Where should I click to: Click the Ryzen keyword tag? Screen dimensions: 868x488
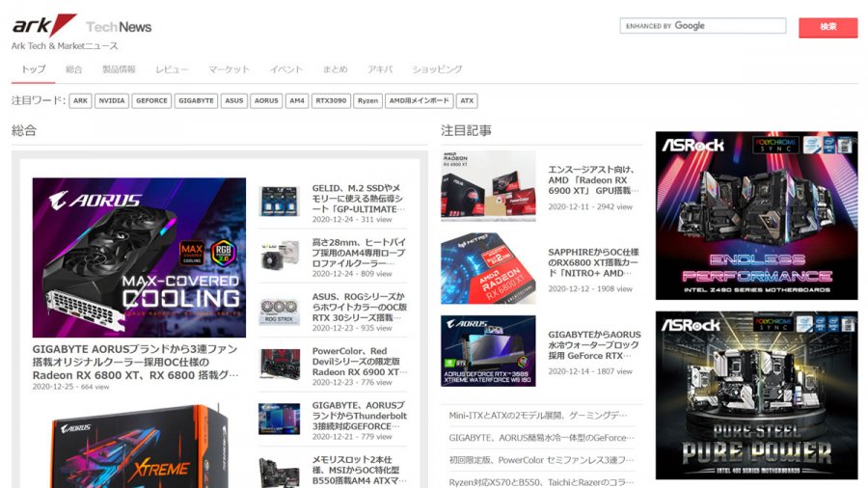(x=367, y=100)
